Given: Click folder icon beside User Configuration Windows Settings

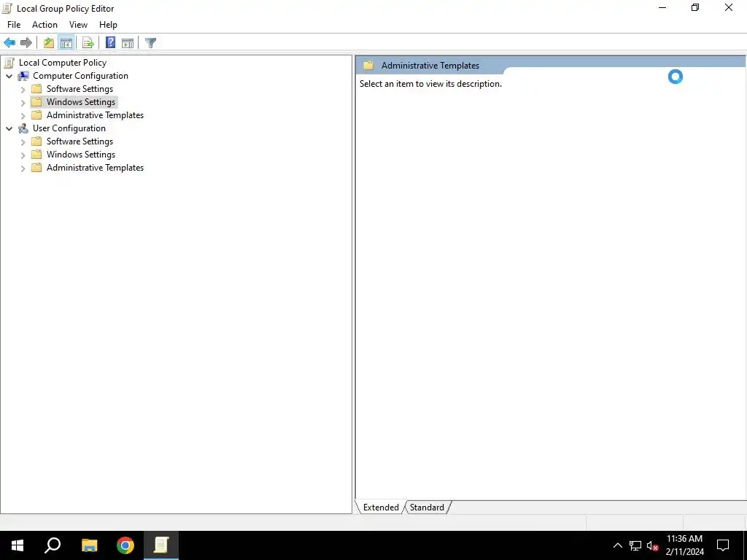Looking at the screenshot, I should (36, 155).
